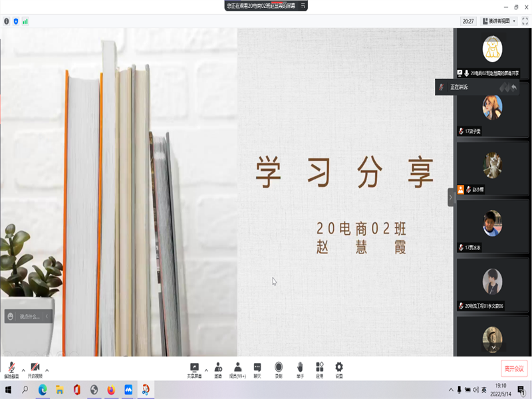Click the green network signal icon
532x399 pixels.
(25, 21)
